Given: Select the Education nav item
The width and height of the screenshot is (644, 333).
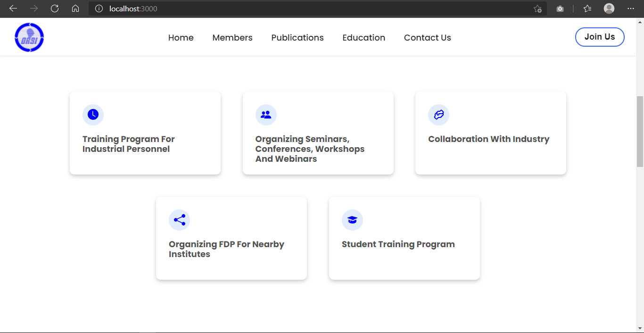Looking at the screenshot, I should click(363, 37).
